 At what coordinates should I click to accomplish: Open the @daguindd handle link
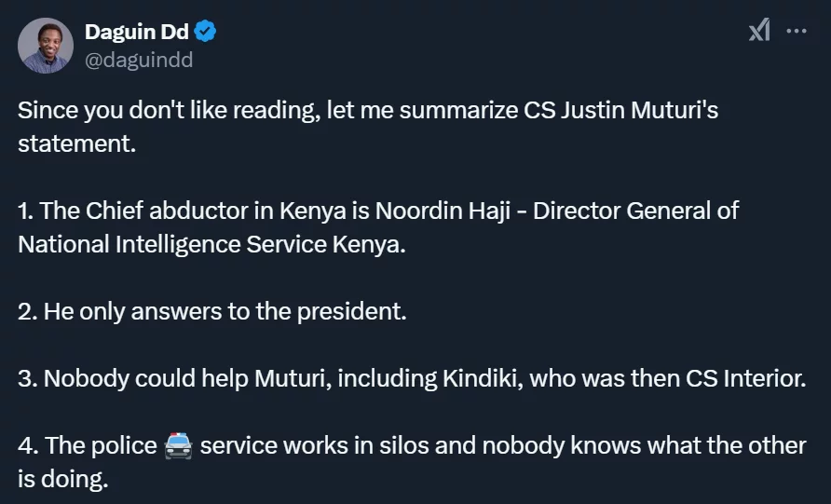coord(139,60)
